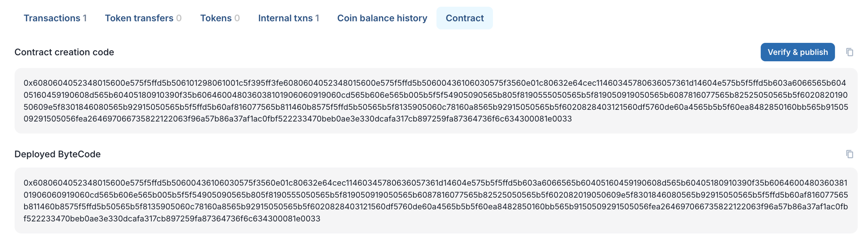Screen dimensions: 868x243
Task: Select the Contract tab
Action: pyautogui.click(x=465, y=18)
